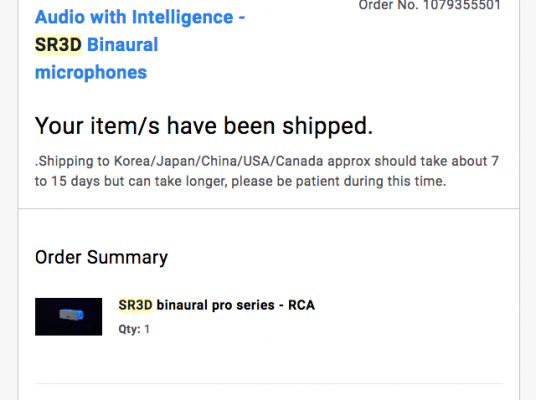
Task: Select highlighted SR3D in the product title
Action: (135, 305)
